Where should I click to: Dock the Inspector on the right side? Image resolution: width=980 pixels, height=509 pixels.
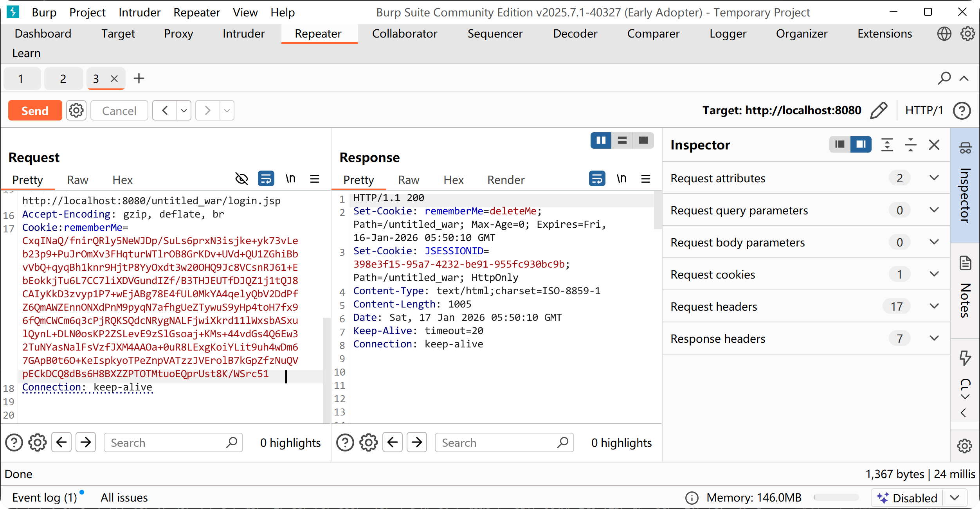(861, 144)
